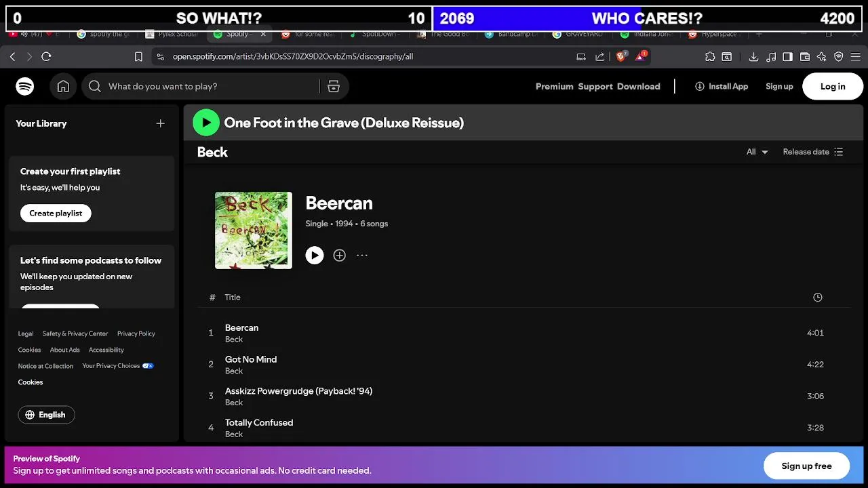
Task: Click the Spotify logo
Action: pos(25,86)
